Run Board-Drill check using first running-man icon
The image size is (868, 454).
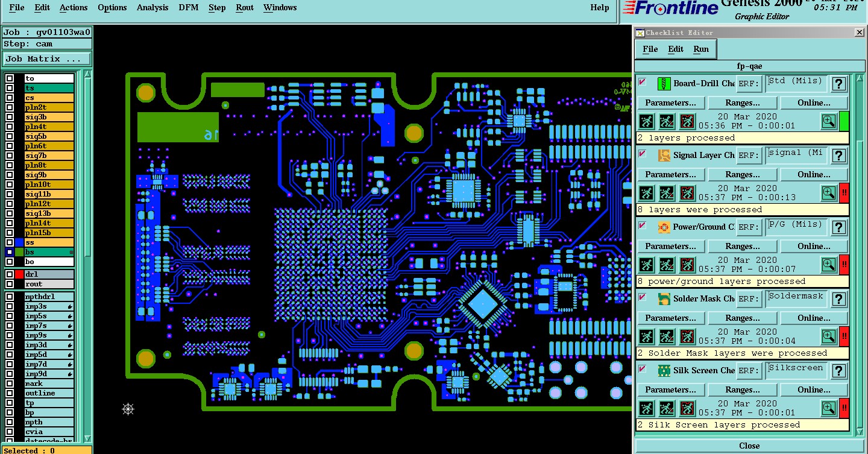tap(646, 121)
